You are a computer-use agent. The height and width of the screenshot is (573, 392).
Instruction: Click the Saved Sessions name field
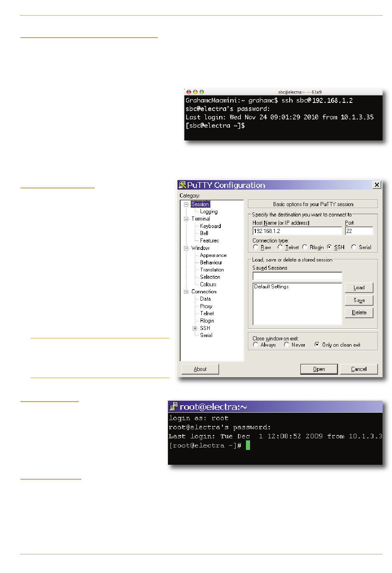click(297, 276)
